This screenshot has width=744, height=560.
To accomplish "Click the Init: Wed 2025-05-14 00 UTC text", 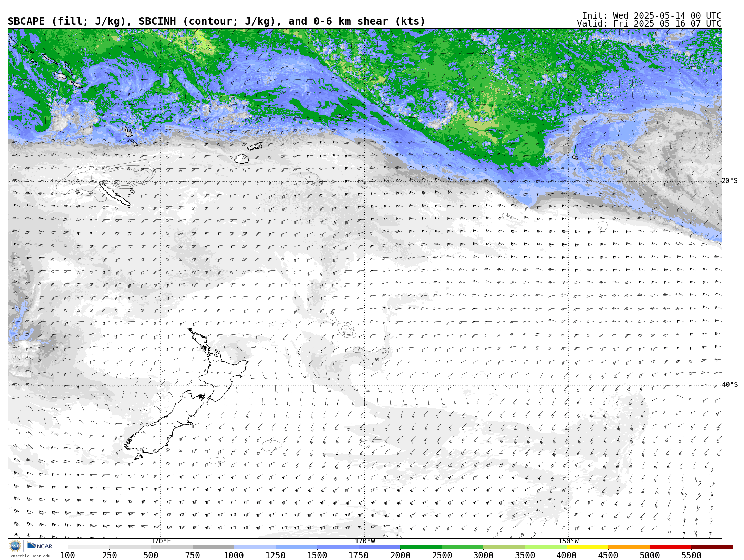I will (651, 16).
